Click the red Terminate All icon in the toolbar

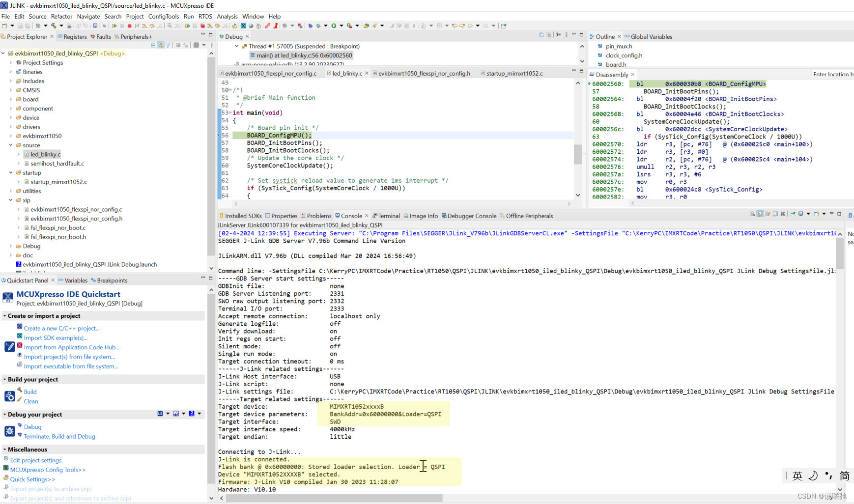(x=202, y=26)
